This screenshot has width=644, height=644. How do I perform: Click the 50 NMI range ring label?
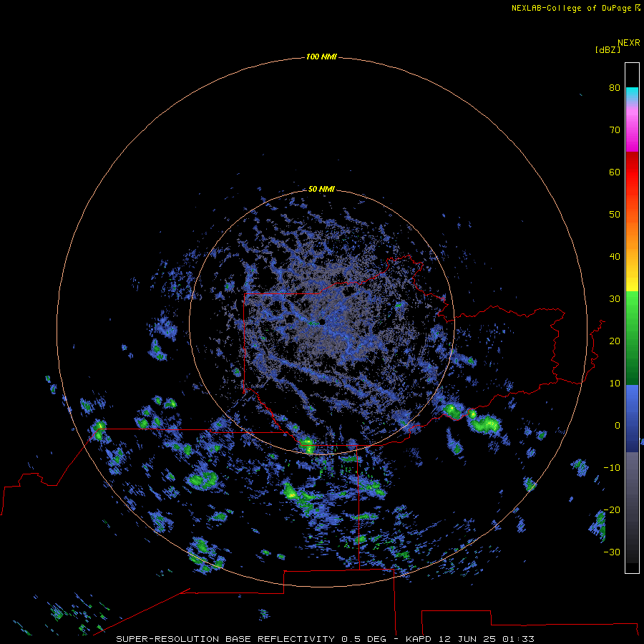pos(321,189)
